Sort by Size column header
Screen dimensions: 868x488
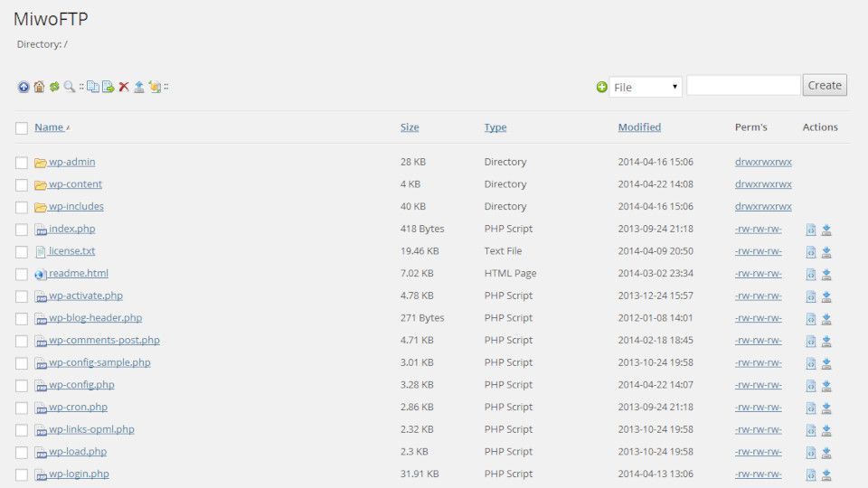[410, 127]
